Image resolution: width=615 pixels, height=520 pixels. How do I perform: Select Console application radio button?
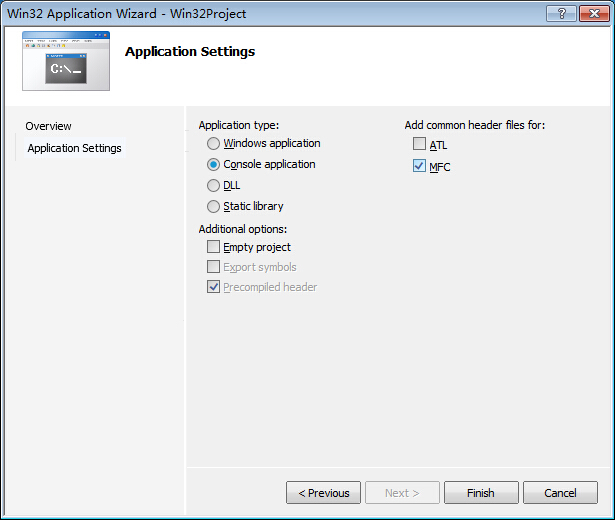tap(213, 164)
